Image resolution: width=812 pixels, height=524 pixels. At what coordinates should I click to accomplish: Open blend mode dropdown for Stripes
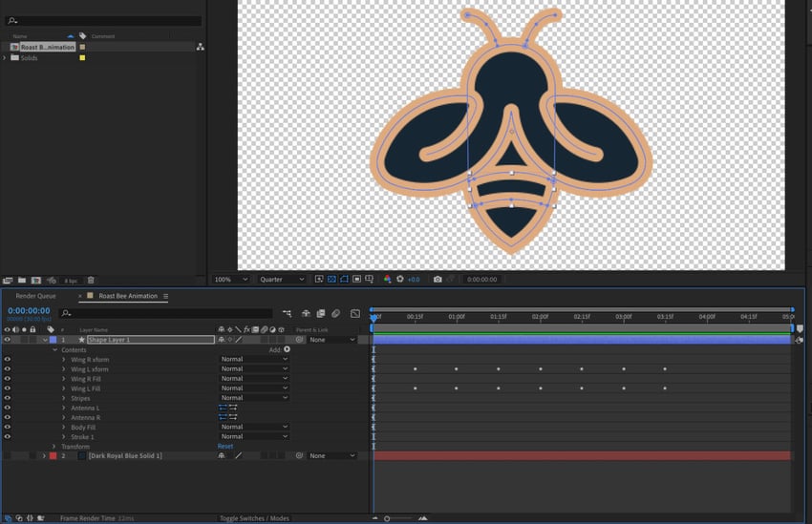tap(254, 398)
